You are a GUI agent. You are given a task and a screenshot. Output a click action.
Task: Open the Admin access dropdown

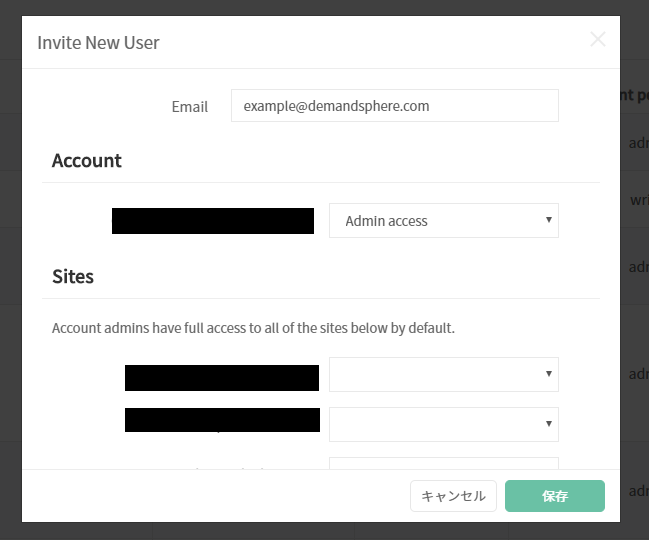(x=444, y=221)
